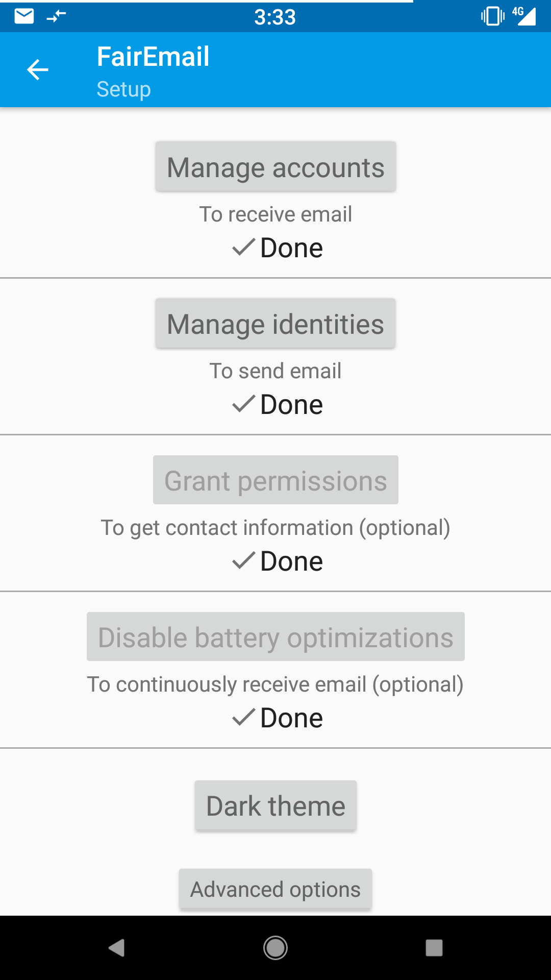Screen dimensions: 551x980
Task: Switch to Dark theme
Action: 275,805
